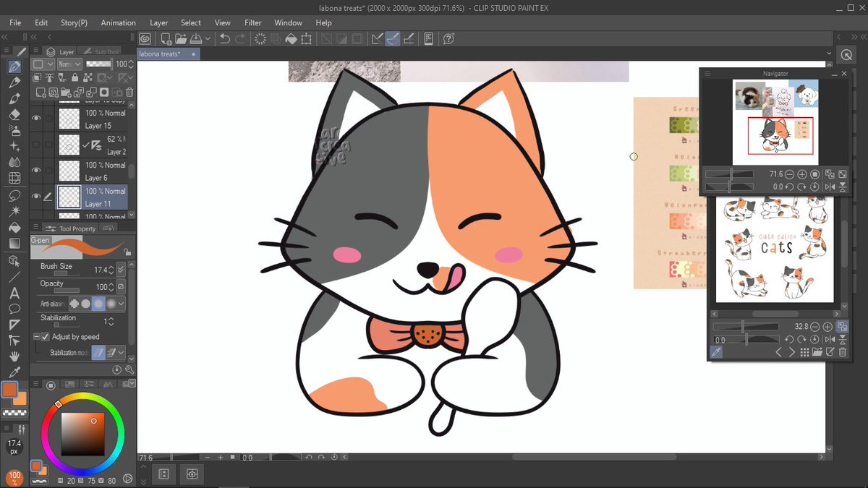868x488 pixels.
Task: Enable the Snap to Ruler icon
Action: 378,38
